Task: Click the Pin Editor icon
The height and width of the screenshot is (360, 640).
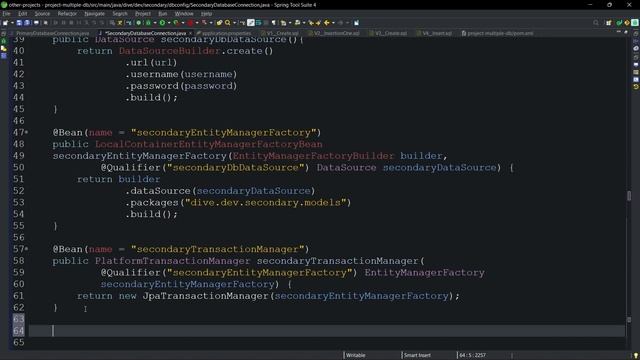Action: coord(356,23)
